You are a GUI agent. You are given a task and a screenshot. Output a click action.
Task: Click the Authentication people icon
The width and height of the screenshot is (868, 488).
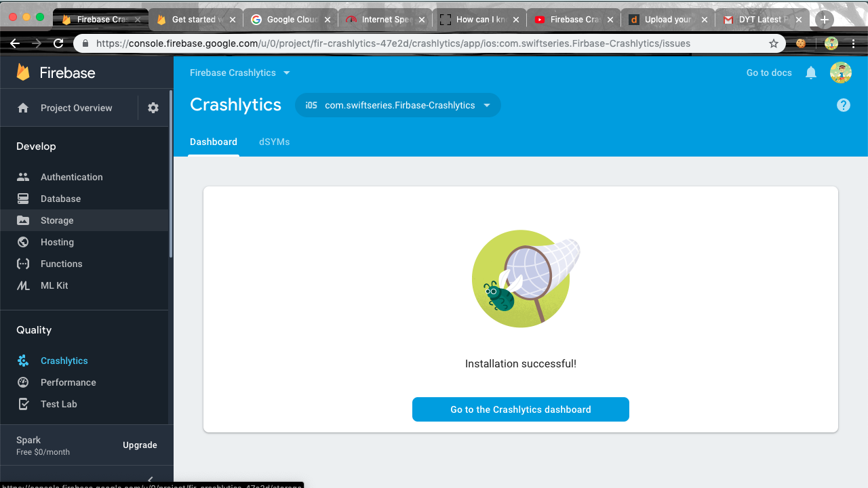click(x=23, y=177)
